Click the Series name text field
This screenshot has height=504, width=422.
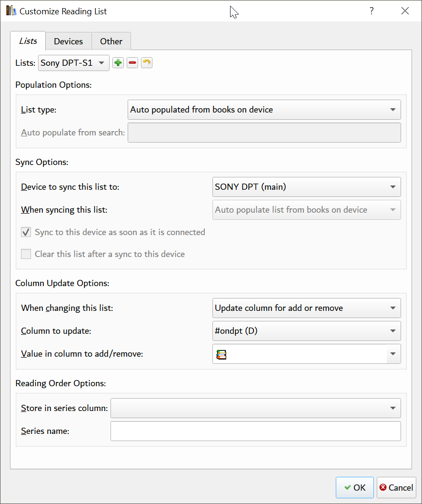click(255, 431)
